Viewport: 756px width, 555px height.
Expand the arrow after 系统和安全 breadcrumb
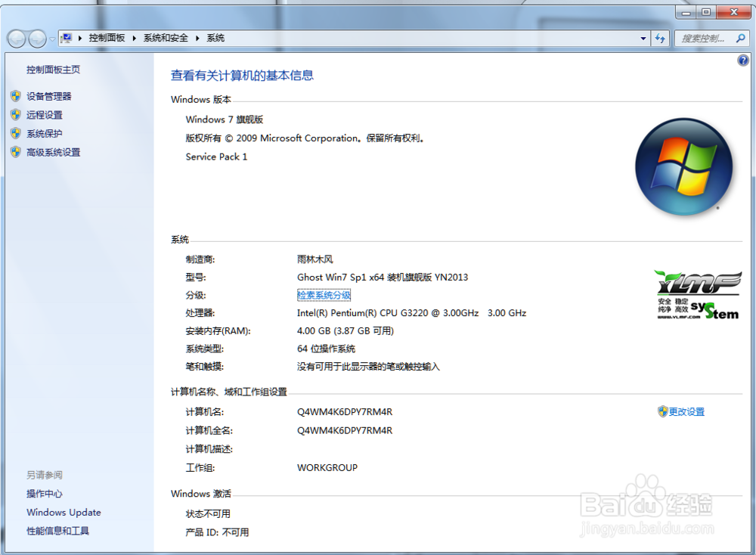coord(197,38)
